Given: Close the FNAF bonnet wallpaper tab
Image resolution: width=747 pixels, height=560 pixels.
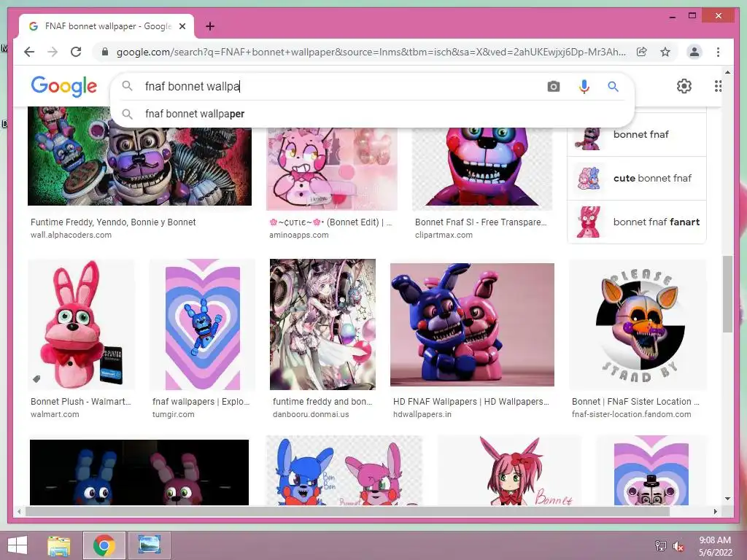Looking at the screenshot, I should point(182,26).
